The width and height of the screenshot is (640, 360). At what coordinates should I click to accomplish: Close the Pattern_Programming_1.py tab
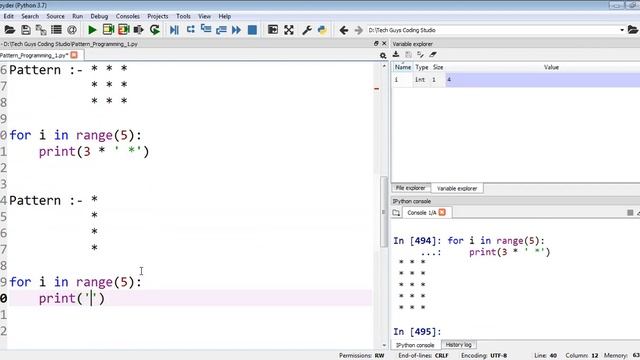pos(74,55)
